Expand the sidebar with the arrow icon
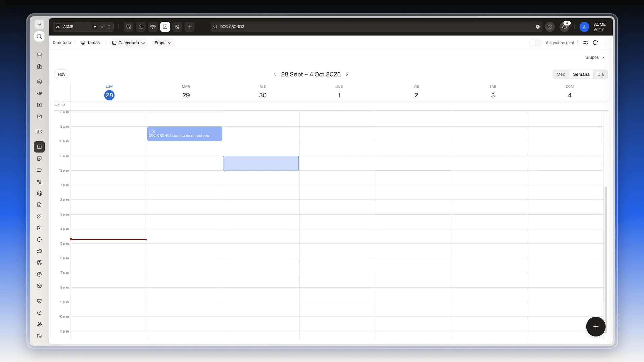This screenshot has width=644, height=362. (x=39, y=24)
